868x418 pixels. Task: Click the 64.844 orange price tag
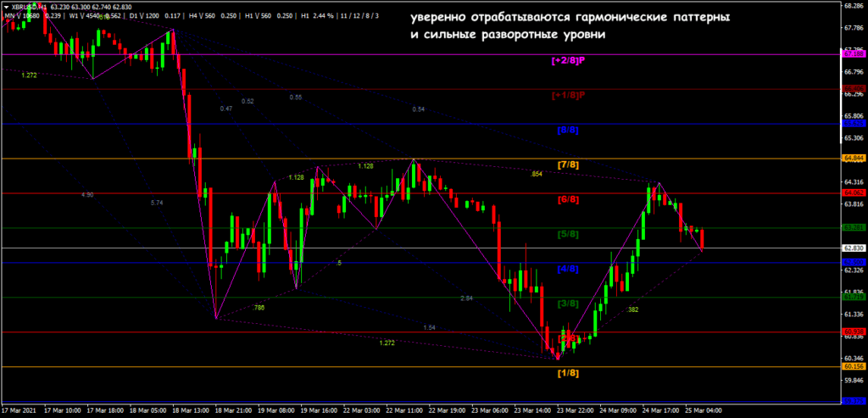(x=853, y=158)
